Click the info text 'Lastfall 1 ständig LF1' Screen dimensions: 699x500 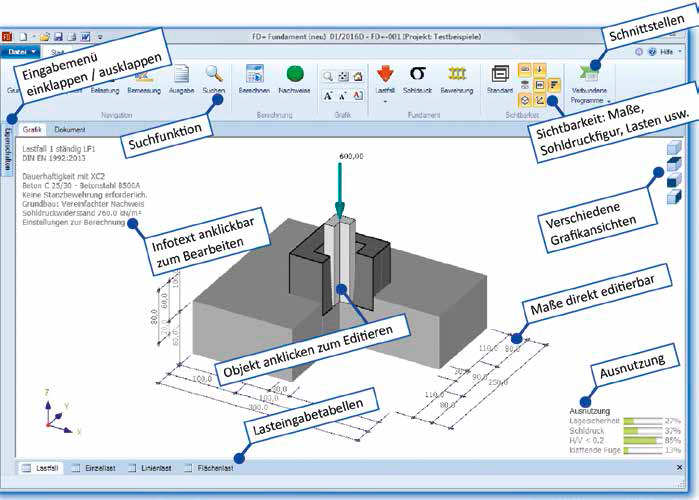(59, 148)
